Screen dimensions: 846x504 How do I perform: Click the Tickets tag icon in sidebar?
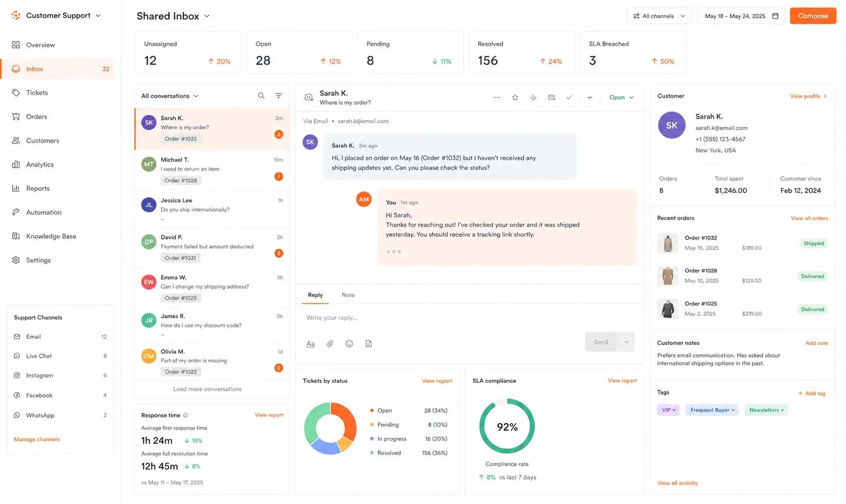coord(16,93)
